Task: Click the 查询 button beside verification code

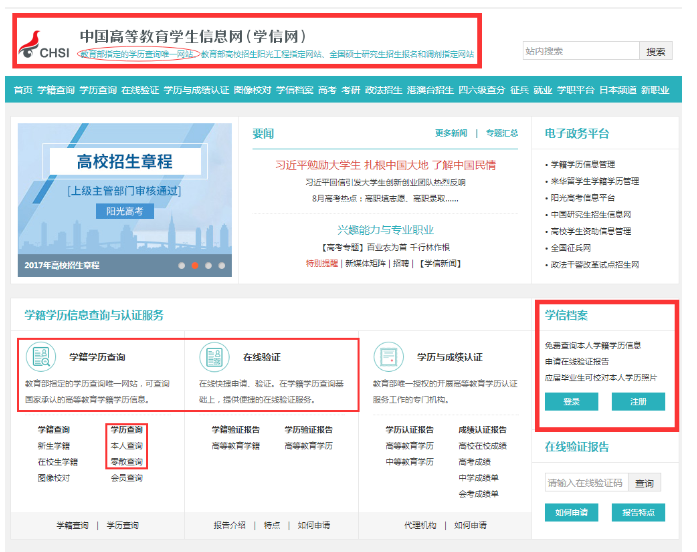Action: click(x=645, y=483)
